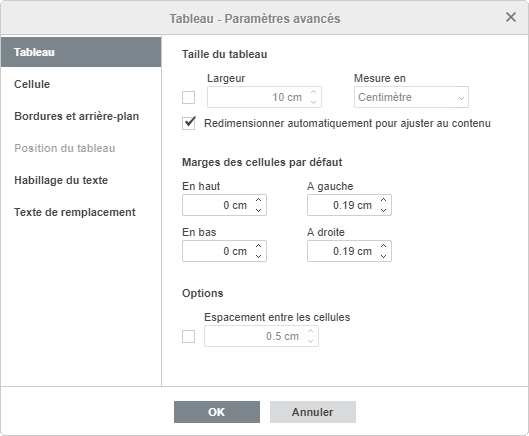
Task: Cancel with the Annuler button
Action: point(313,412)
